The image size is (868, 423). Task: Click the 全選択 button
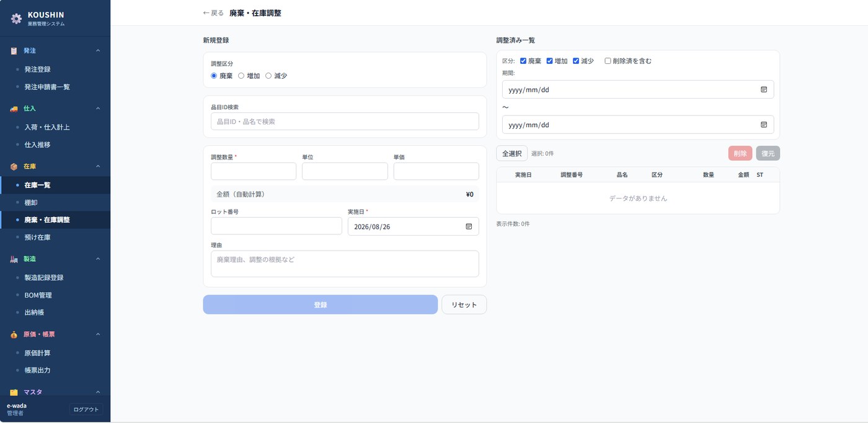pos(512,153)
